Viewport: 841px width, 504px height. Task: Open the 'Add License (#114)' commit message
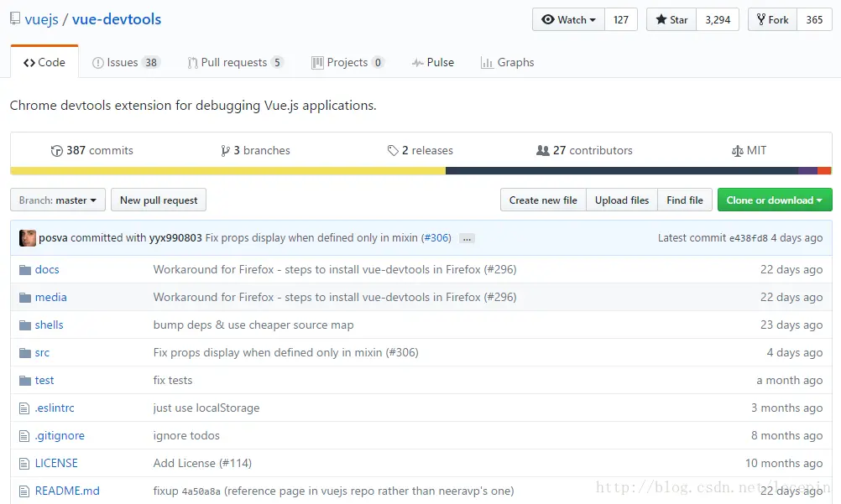202,463
